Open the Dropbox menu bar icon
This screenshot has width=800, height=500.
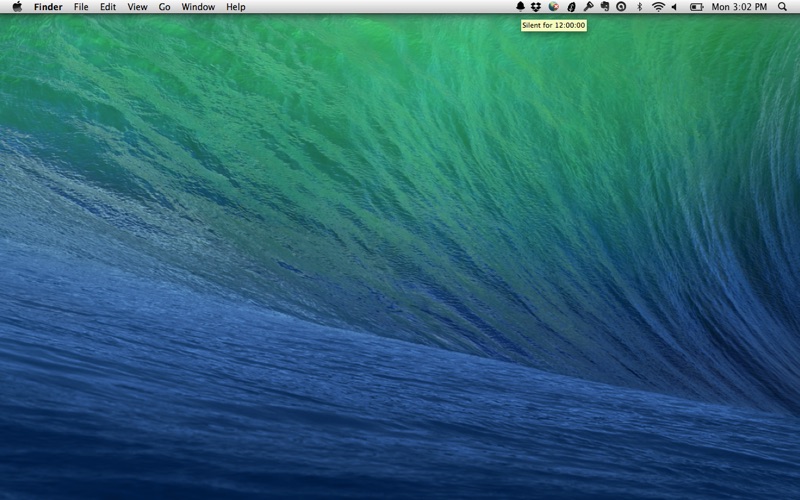click(x=536, y=7)
